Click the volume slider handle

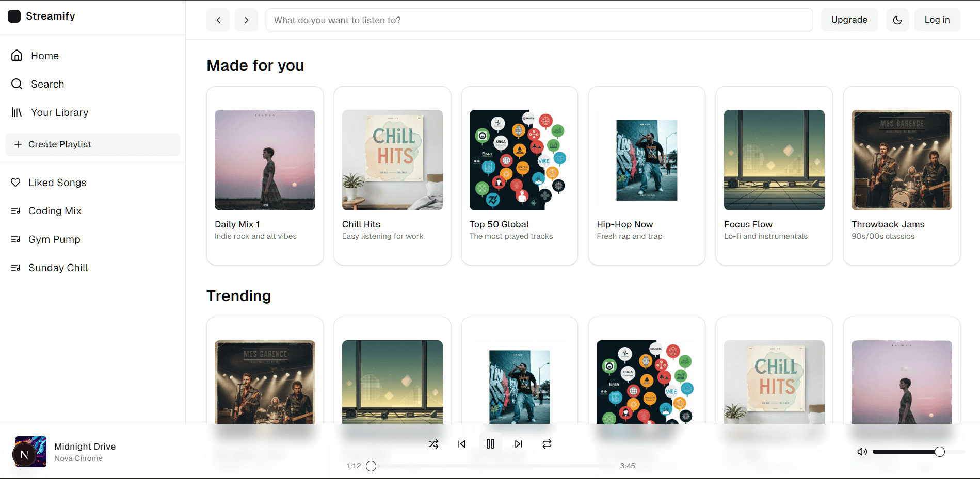point(940,452)
